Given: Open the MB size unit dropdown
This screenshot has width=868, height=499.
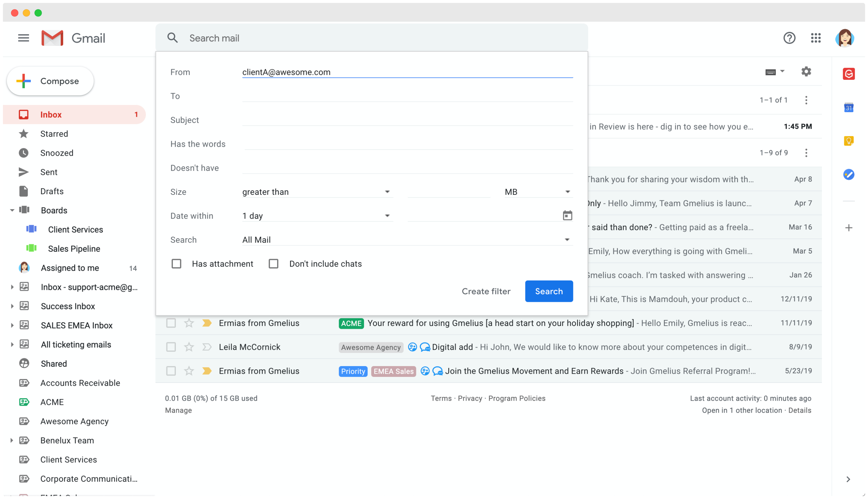Looking at the screenshot, I should 538,192.
